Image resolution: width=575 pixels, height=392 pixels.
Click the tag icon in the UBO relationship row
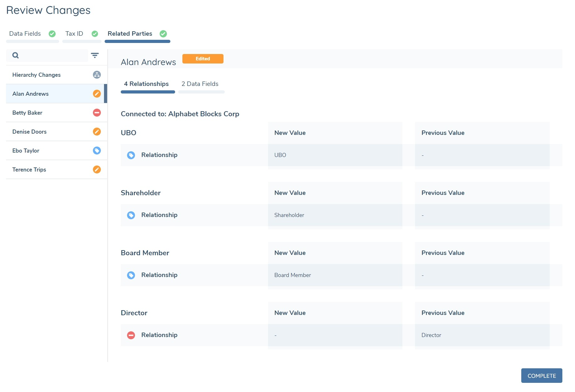click(131, 155)
